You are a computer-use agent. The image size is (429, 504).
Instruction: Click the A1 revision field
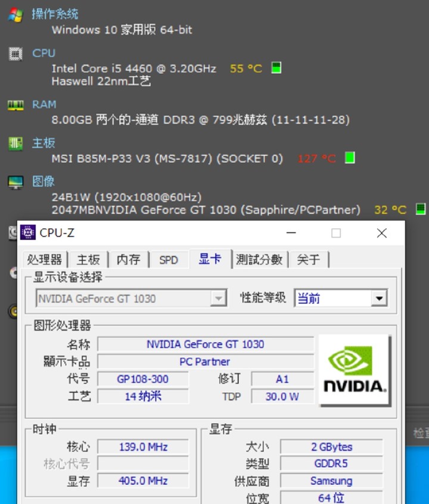(282, 379)
